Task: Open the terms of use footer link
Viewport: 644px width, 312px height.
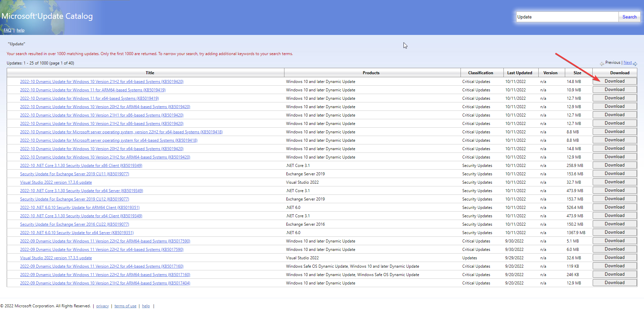Action: pyautogui.click(x=125, y=306)
